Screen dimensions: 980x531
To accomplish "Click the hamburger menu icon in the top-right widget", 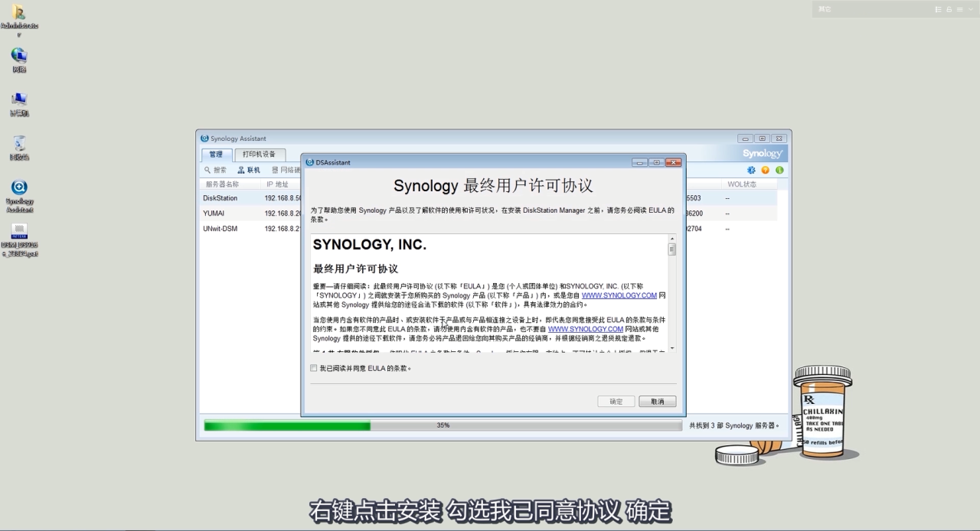I will [x=959, y=9].
